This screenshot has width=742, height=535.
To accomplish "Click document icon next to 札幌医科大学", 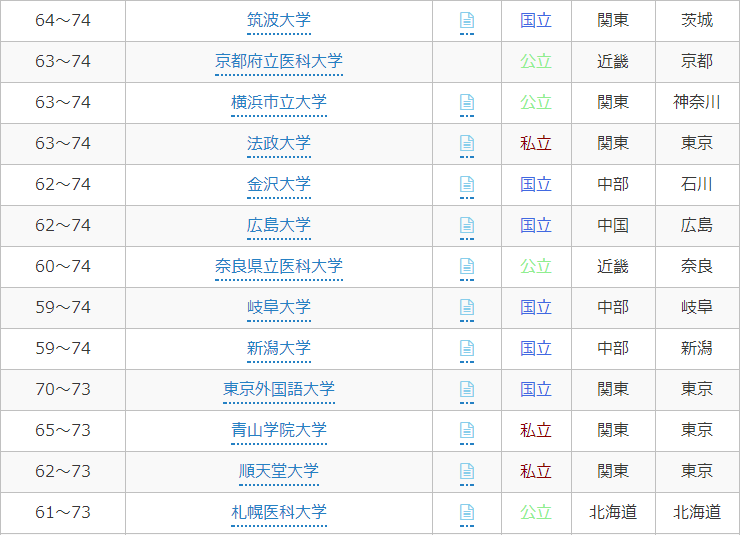I will pyautogui.click(x=466, y=513).
